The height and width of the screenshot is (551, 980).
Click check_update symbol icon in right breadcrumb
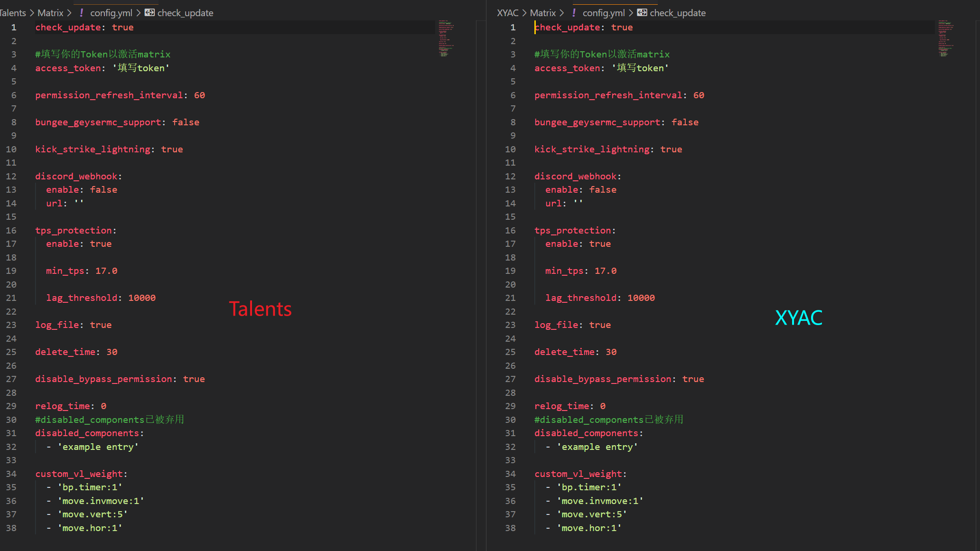tap(642, 13)
